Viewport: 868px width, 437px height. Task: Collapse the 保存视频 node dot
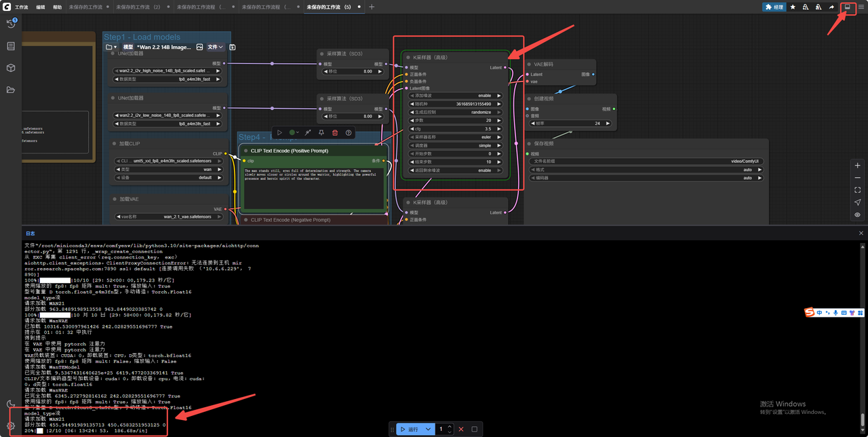pyautogui.click(x=528, y=144)
